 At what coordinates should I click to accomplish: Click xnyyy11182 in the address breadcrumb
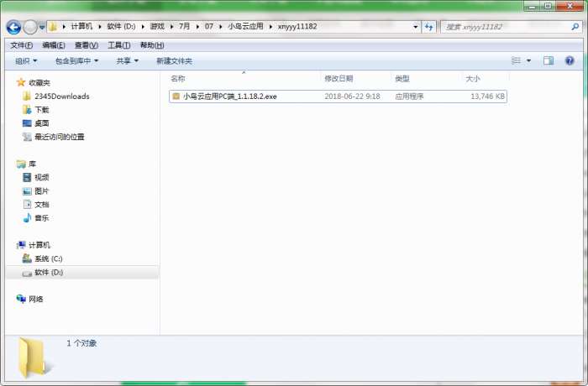pyautogui.click(x=297, y=26)
